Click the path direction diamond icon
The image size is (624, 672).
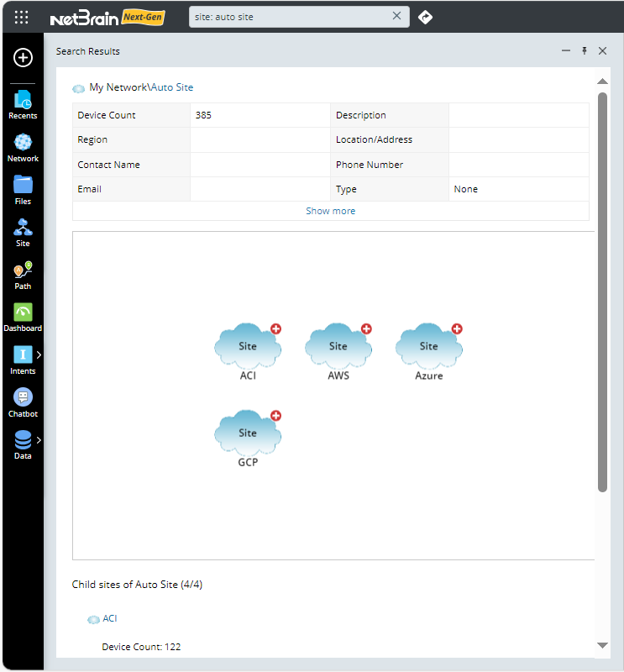(x=425, y=17)
